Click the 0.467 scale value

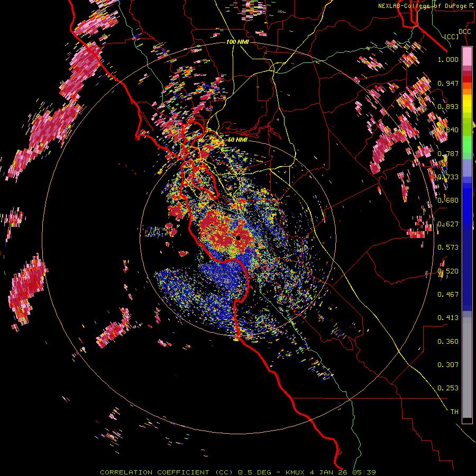448,295
